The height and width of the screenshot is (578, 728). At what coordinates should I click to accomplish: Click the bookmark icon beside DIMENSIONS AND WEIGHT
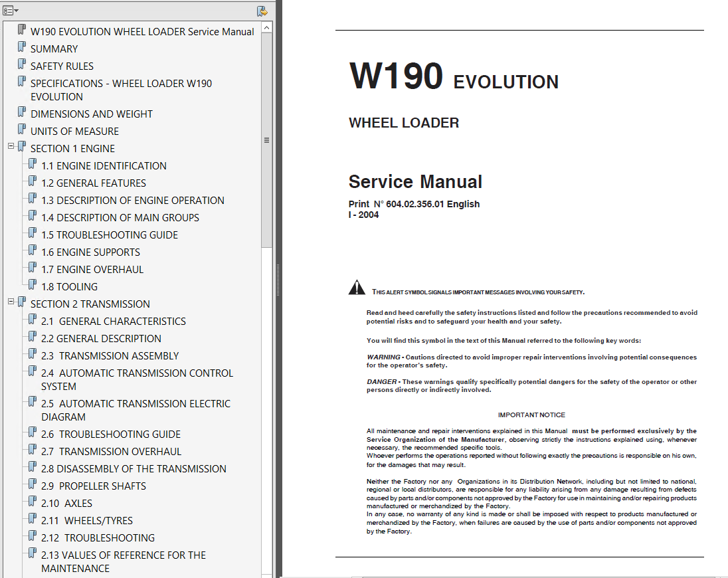(x=22, y=112)
